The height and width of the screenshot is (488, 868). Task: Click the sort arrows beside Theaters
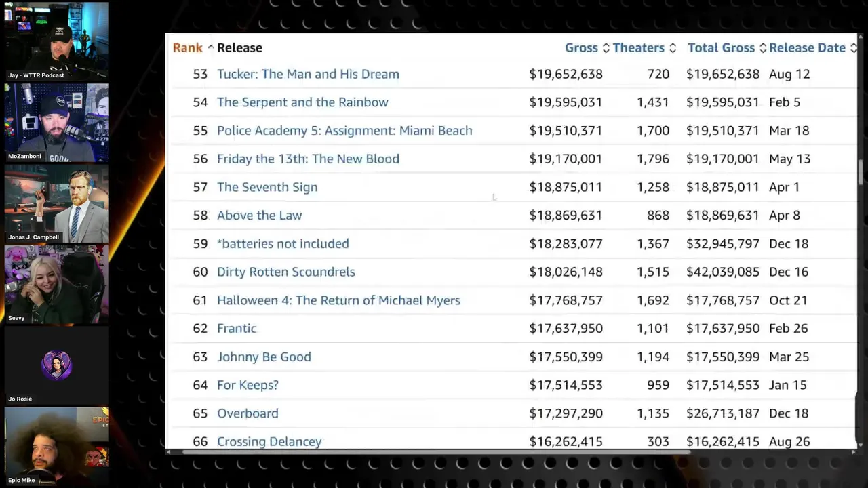(x=672, y=48)
